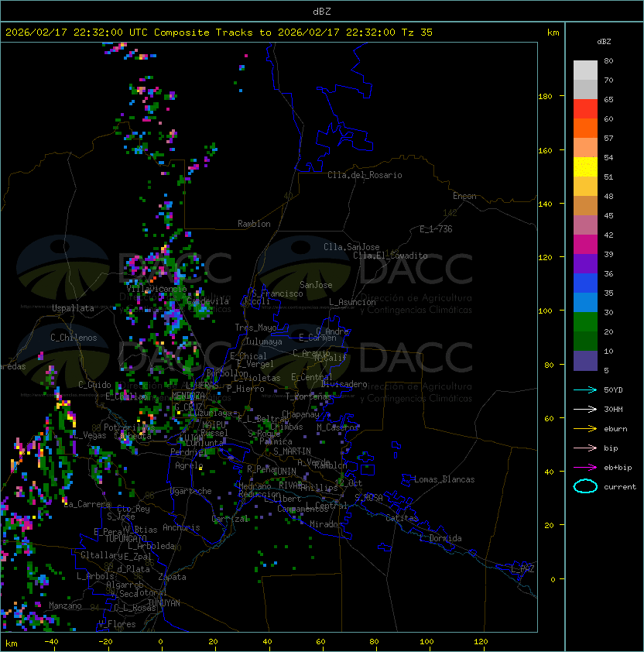644x652 pixels.
Task: Click the pink bip arrow in legend
Action: tap(585, 448)
